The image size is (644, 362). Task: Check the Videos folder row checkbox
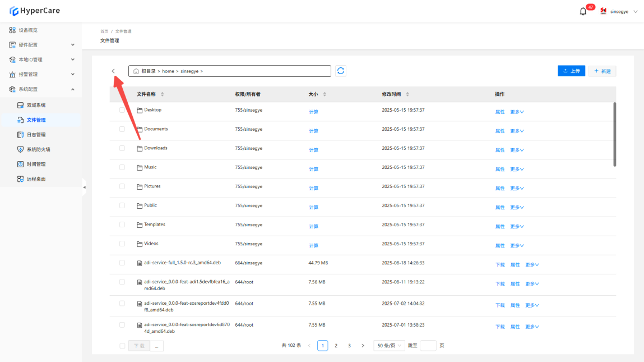tap(122, 244)
